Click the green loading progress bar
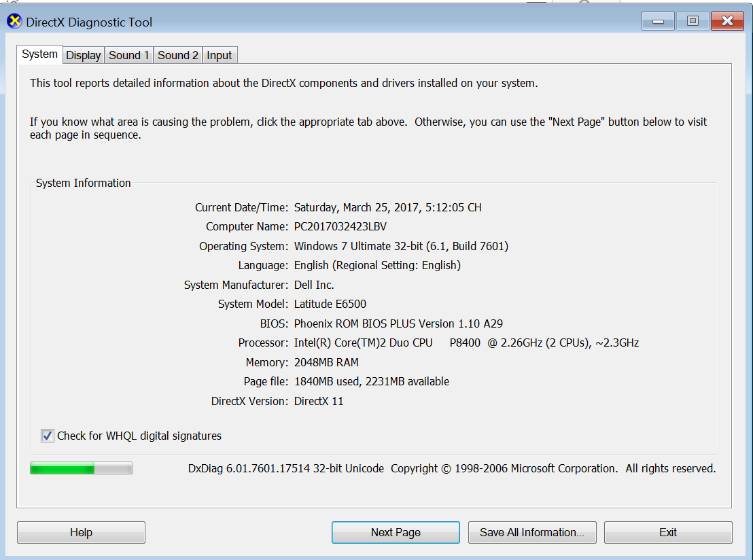Screen dimensions: 753x560 81,468
